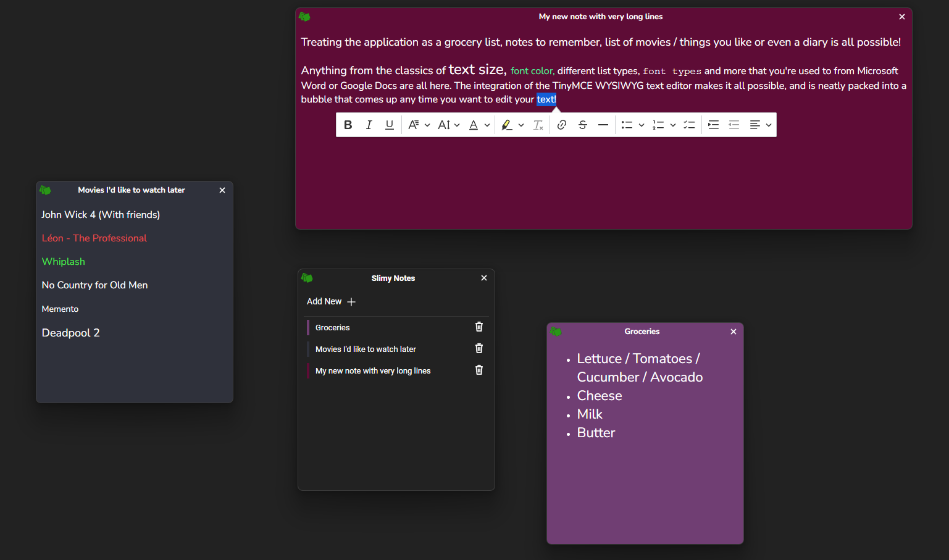Apply the bullet list format
The image size is (949, 560).
point(627,125)
